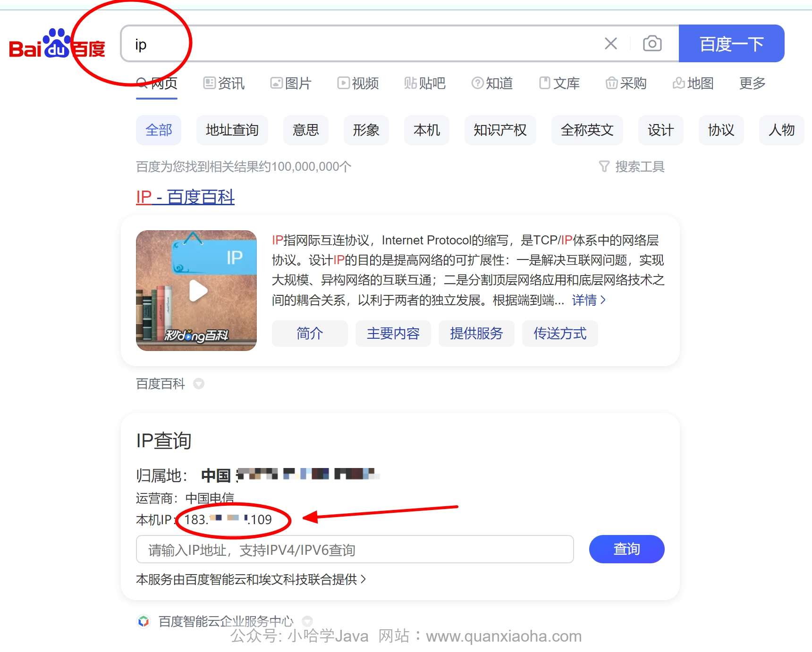Open the IP - 百度百科 result link
The image size is (812, 652).
pyautogui.click(x=185, y=197)
